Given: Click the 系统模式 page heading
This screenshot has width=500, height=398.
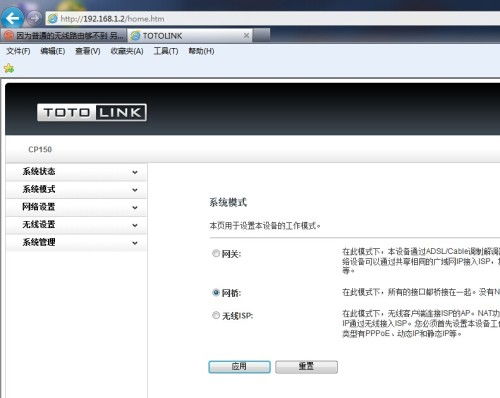Looking at the screenshot, I should tap(228, 202).
